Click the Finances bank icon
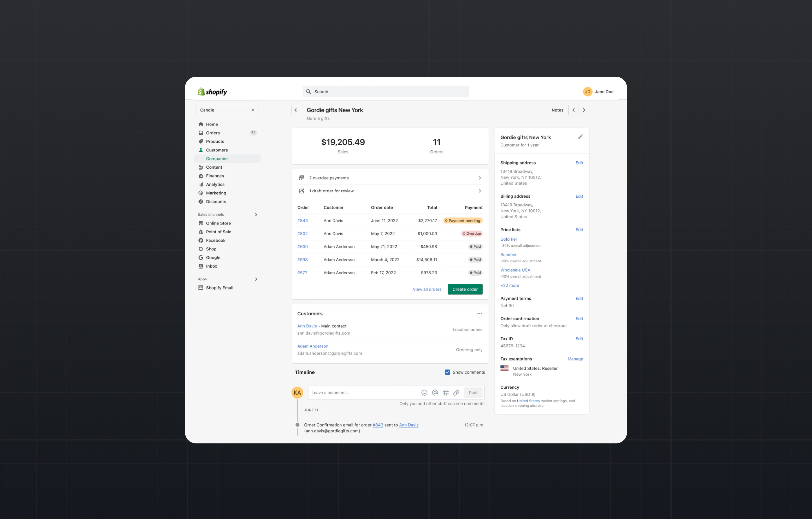The width and height of the screenshot is (812, 519). 201,176
